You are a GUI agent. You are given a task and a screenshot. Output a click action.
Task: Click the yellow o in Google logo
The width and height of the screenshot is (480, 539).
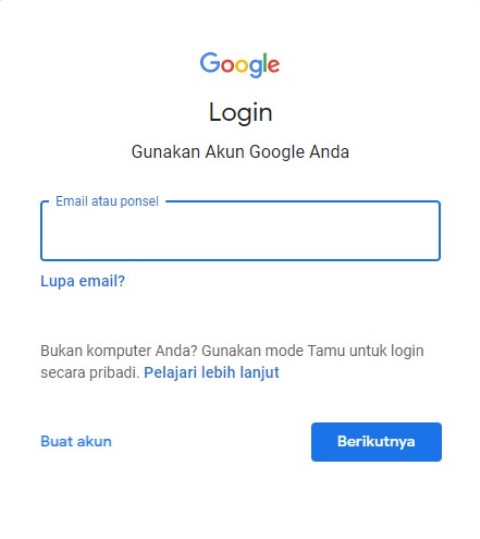[242, 66]
